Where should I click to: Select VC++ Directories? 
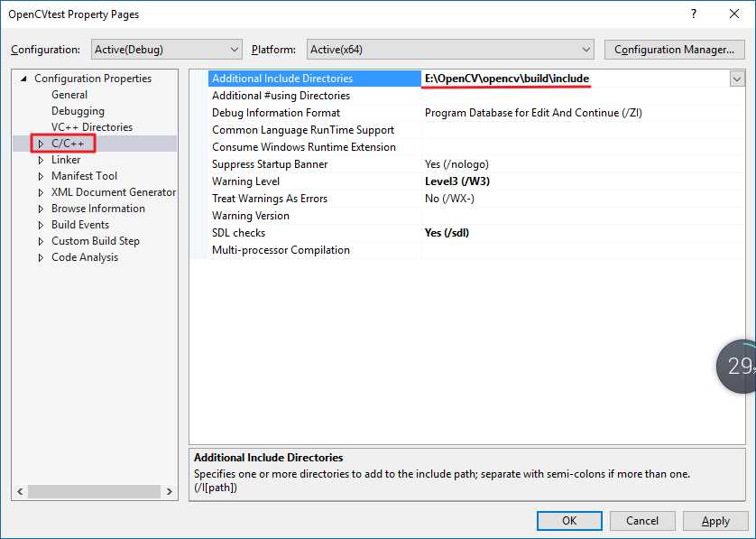coord(92,127)
